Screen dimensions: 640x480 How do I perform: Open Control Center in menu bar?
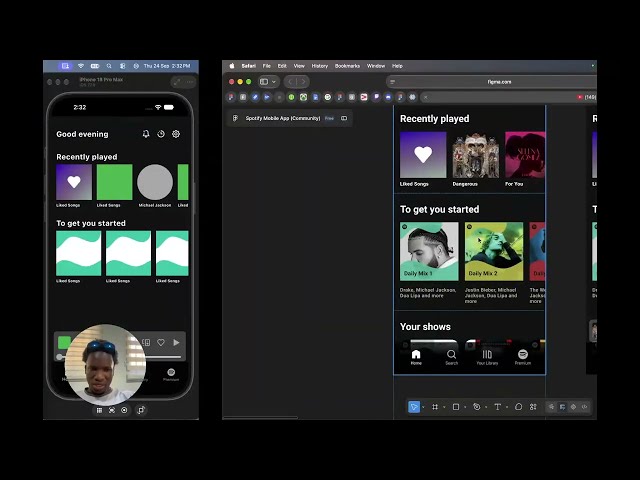click(122, 66)
